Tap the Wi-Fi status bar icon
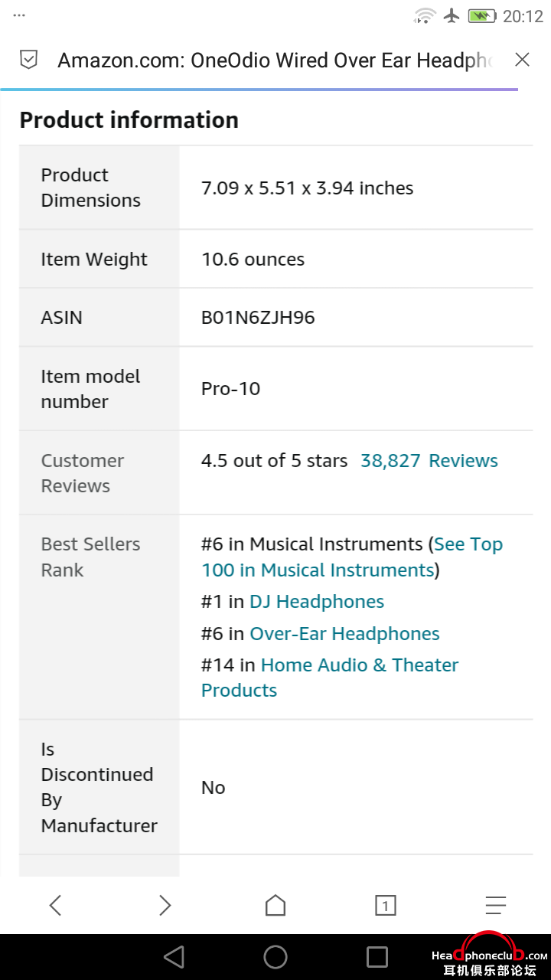The image size is (551, 980). [425, 15]
